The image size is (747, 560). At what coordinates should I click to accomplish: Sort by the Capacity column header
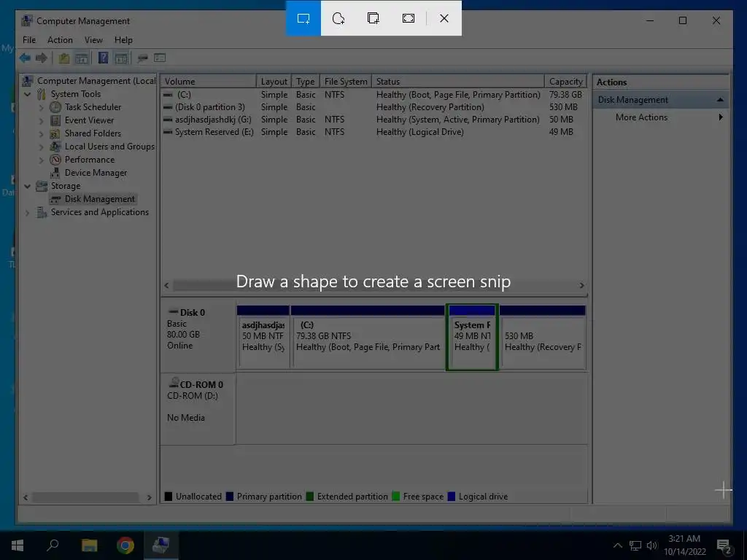(565, 82)
